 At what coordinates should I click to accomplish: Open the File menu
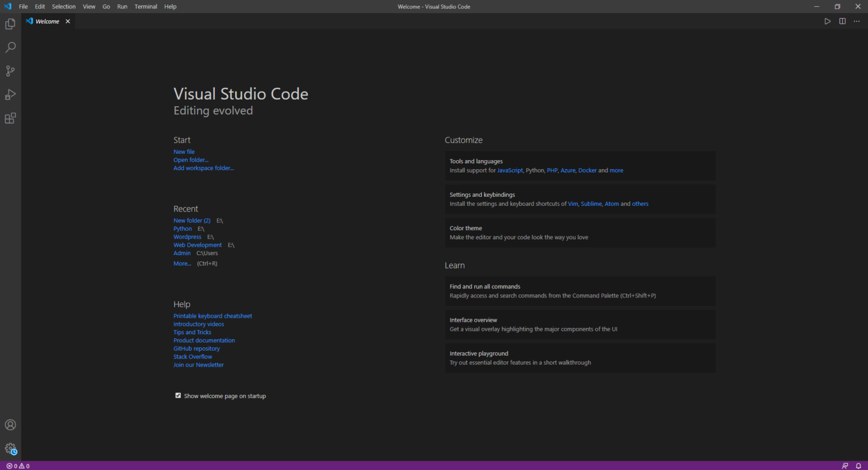click(23, 6)
